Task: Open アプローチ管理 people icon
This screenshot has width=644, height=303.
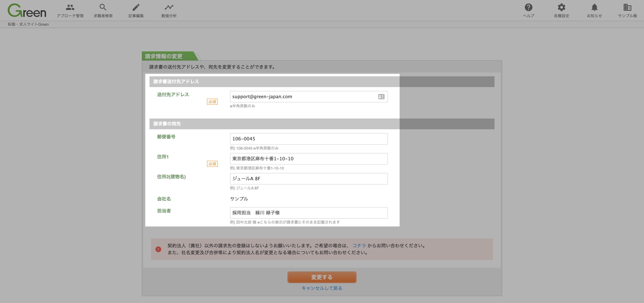Action: (x=70, y=7)
